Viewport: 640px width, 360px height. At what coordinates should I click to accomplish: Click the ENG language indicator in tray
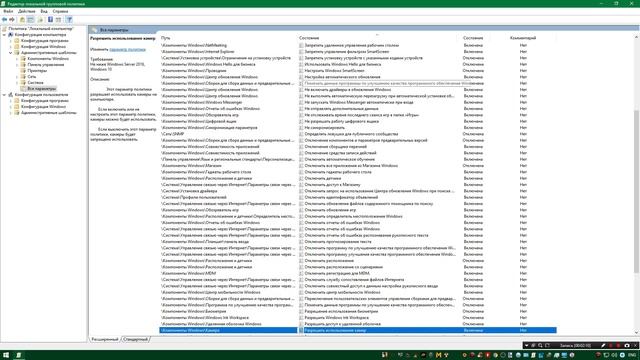(631, 356)
